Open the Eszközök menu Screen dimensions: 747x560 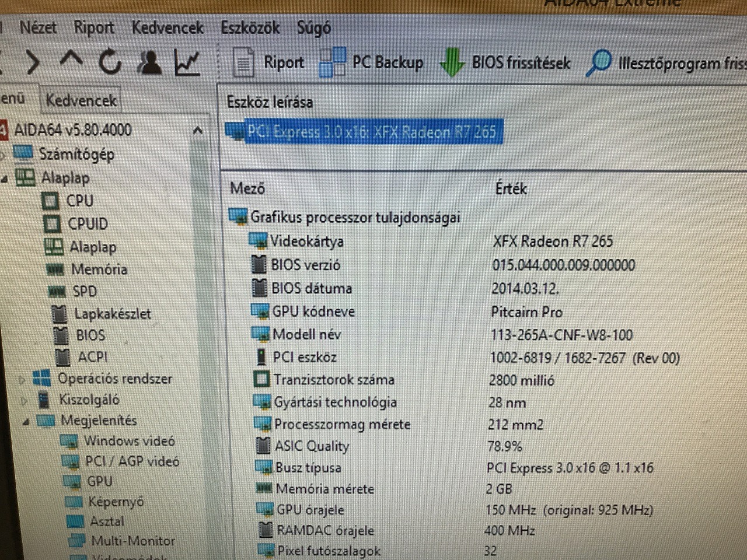(x=250, y=27)
